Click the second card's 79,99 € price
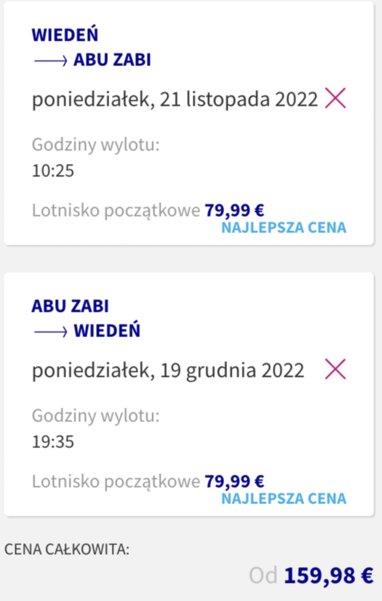 (x=234, y=481)
